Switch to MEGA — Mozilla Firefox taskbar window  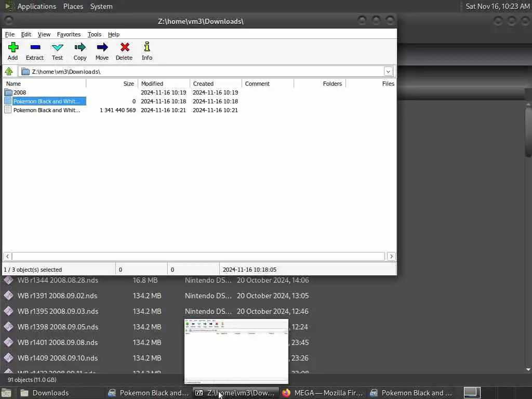(323, 393)
